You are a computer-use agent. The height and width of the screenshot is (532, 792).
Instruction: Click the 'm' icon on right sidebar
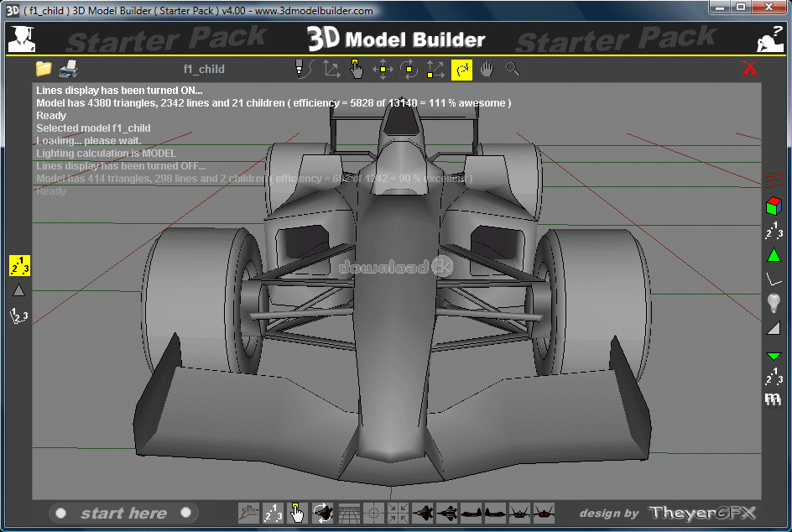[x=773, y=399]
